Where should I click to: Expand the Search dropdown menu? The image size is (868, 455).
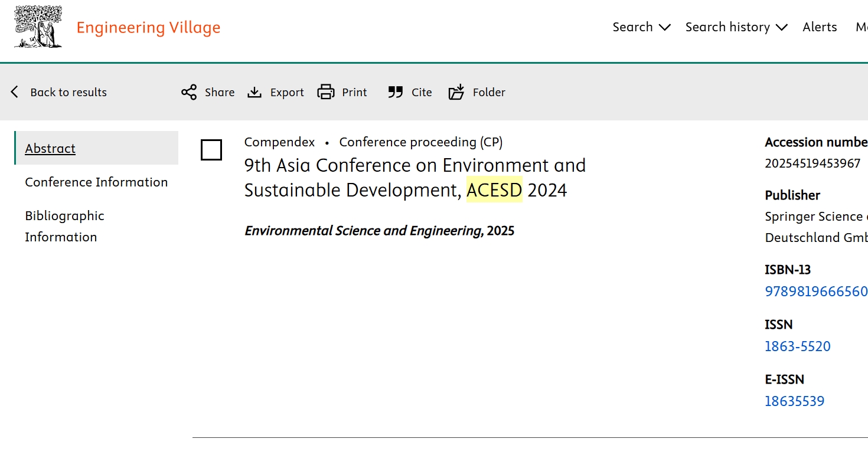(x=641, y=27)
